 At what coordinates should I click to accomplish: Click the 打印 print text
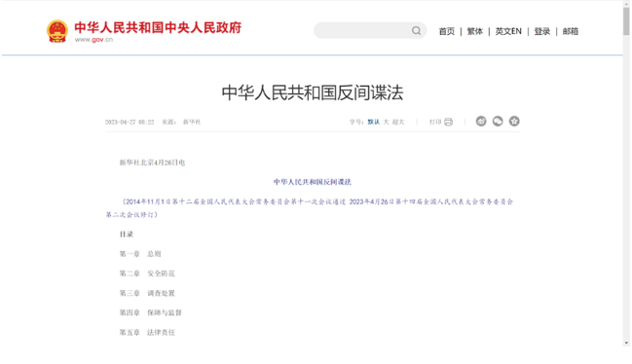pos(435,122)
